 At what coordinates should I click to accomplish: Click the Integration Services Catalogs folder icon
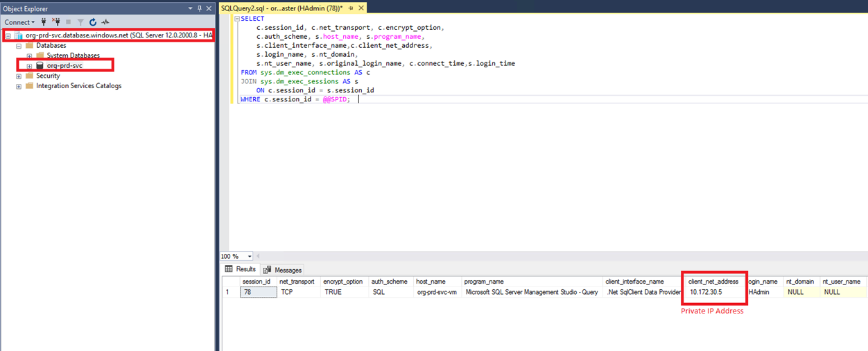pyautogui.click(x=29, y=87)
